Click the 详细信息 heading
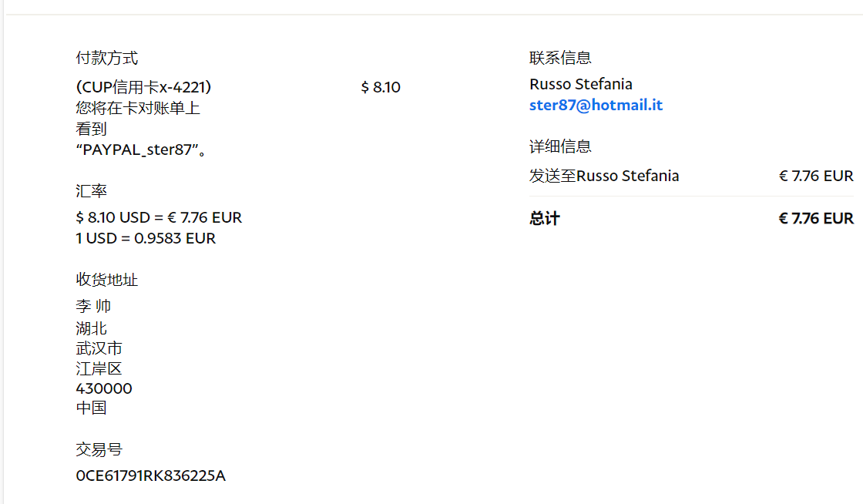This screenshot has height=504, width=863. pos(560,146)
